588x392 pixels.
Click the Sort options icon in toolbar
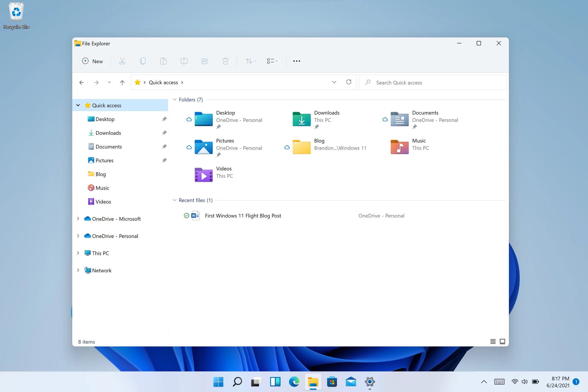[250, 61]
